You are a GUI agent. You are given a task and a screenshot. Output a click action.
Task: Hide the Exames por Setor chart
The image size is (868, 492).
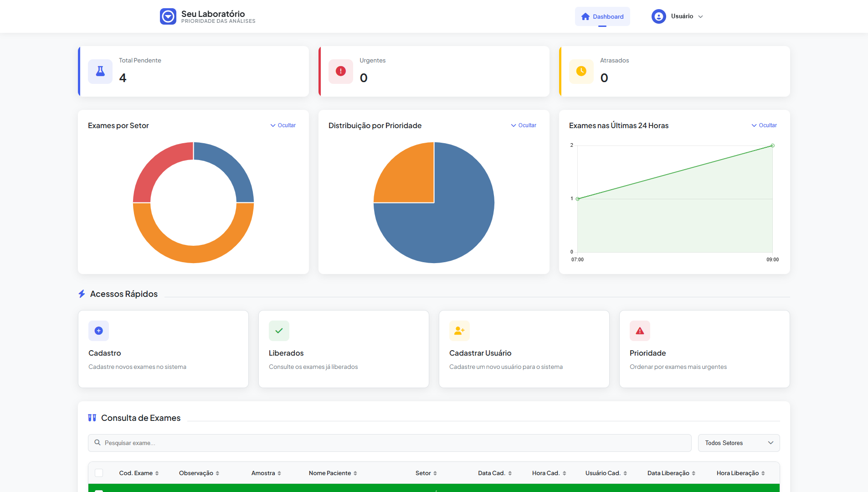283,125
